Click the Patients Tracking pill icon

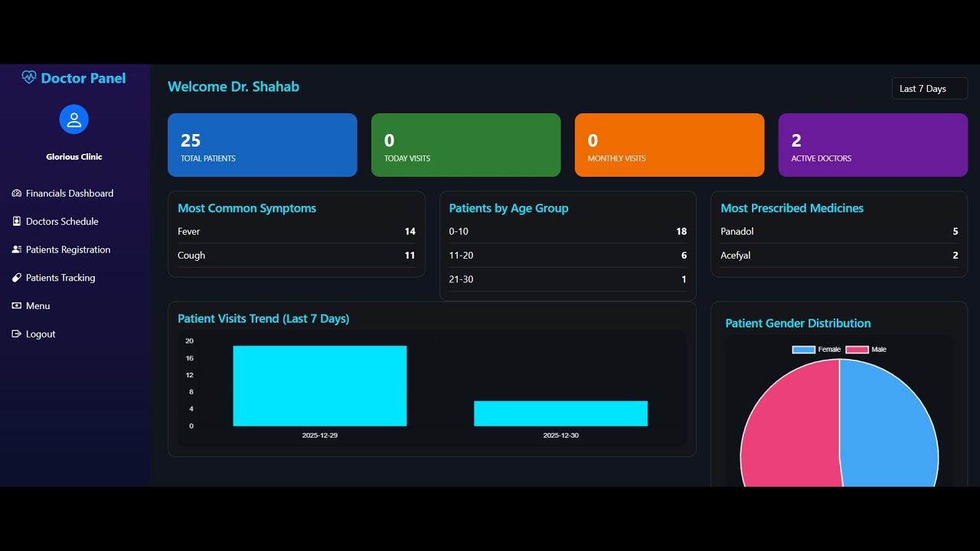pos(17,278)
